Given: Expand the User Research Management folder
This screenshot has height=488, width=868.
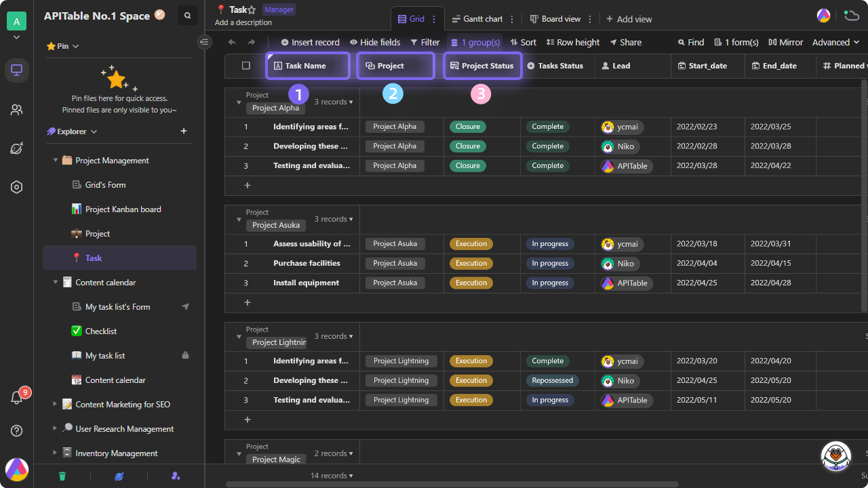Looking at the screenshot, I should click(56, 429).
